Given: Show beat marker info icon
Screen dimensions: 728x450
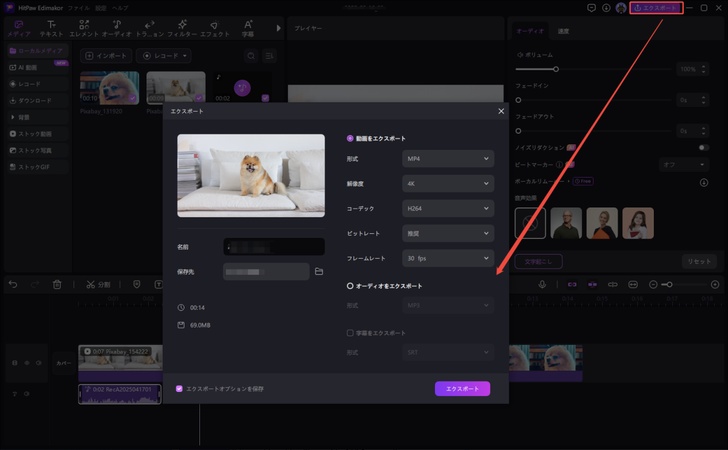Looking at the screenshot, I should [x=559, y=164].
